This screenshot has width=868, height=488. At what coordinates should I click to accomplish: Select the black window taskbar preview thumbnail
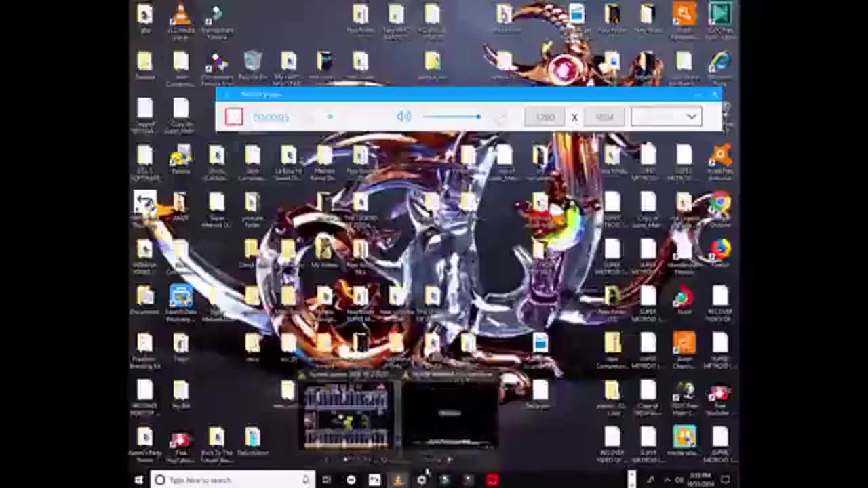450,415
